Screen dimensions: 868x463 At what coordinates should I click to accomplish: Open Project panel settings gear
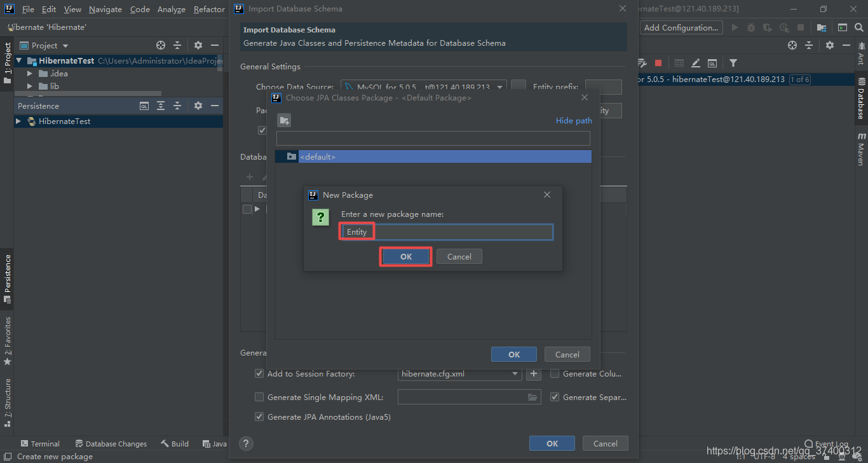[198, 45]
